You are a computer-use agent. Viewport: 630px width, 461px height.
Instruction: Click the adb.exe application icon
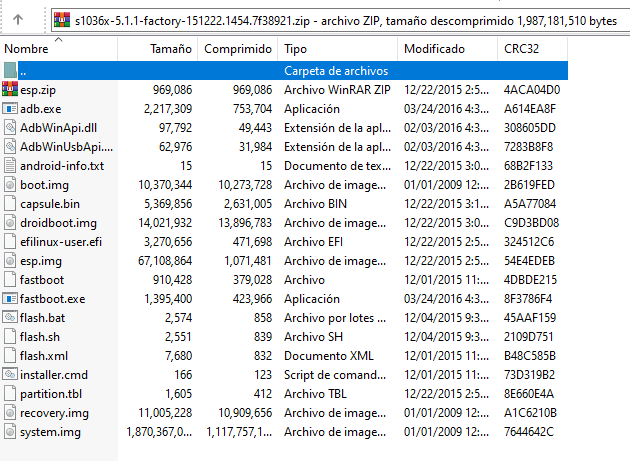pyautogui.click(x=10, y=109)
